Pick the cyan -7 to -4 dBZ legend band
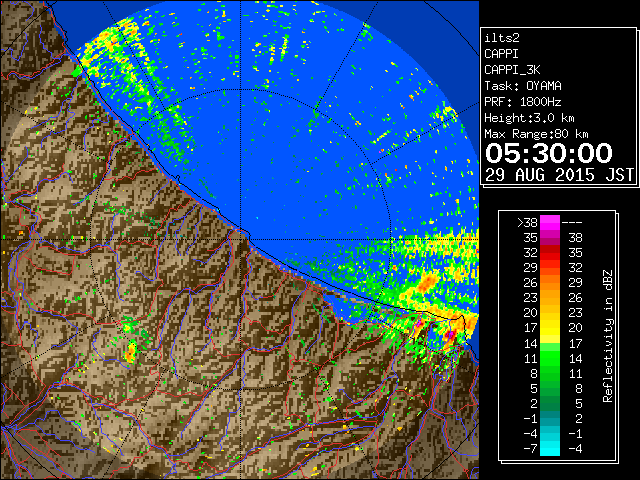 click(x=550, y=448)
